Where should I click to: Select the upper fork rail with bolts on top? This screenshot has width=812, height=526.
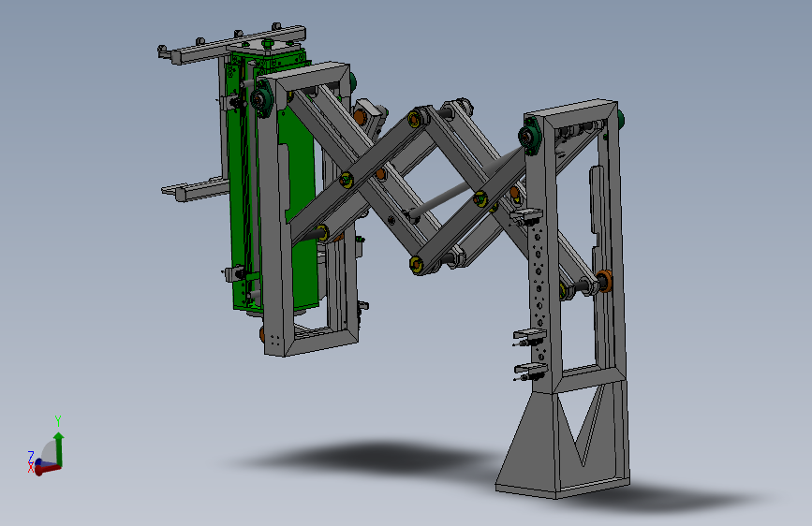coord(232,45)
